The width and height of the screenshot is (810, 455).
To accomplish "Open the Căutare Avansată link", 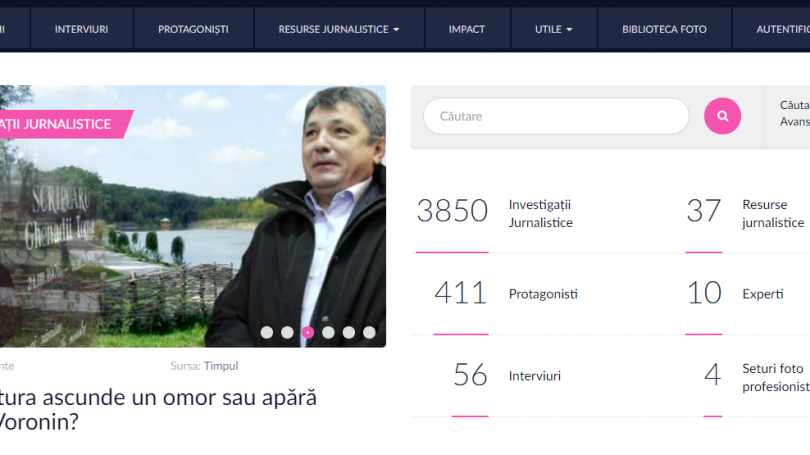I will pos(795,113).
